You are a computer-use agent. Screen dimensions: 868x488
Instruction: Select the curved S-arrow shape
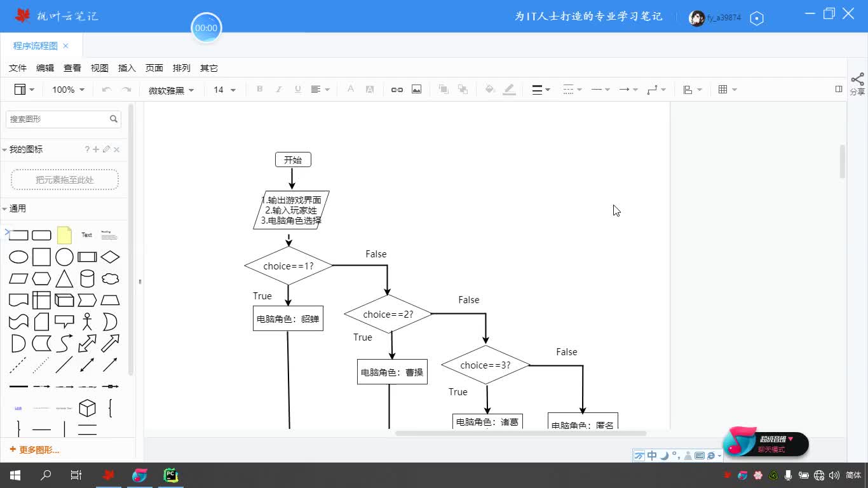click(64, 343)
